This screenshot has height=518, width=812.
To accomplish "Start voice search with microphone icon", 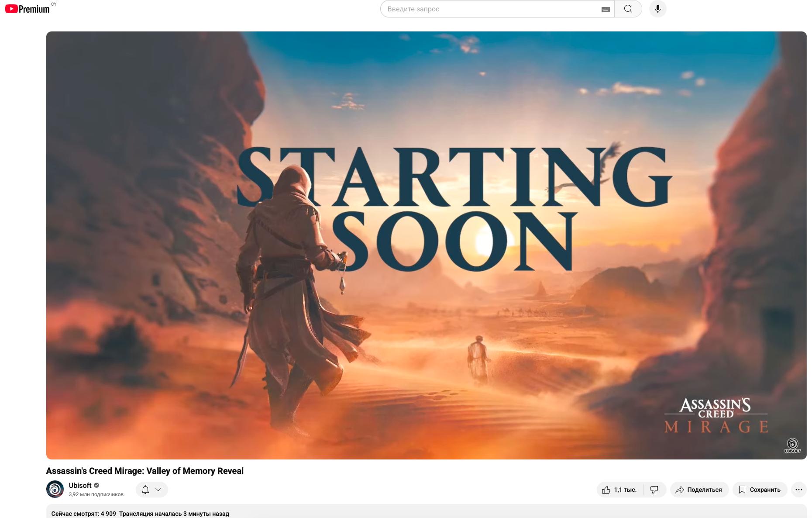I will click(657, 9).
